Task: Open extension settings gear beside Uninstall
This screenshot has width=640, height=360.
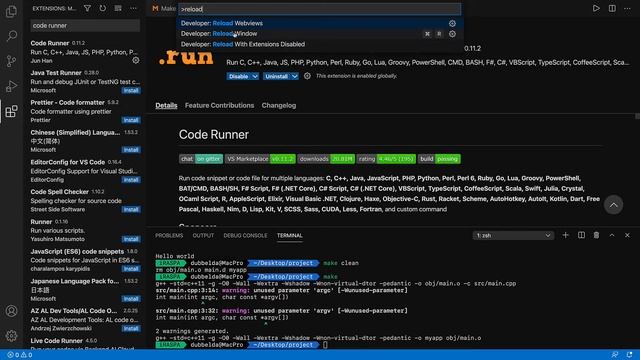Action: pos(307,76)
